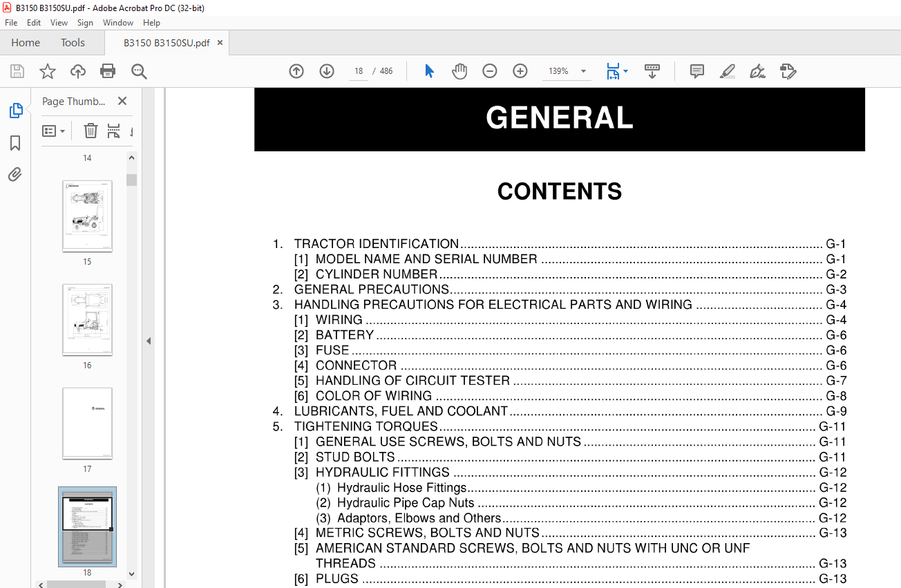Open Page Thumbnails panel icon in sidebar
Viewport: 901px width, 588px height.
pyautogui.click(x=15, y=111)
